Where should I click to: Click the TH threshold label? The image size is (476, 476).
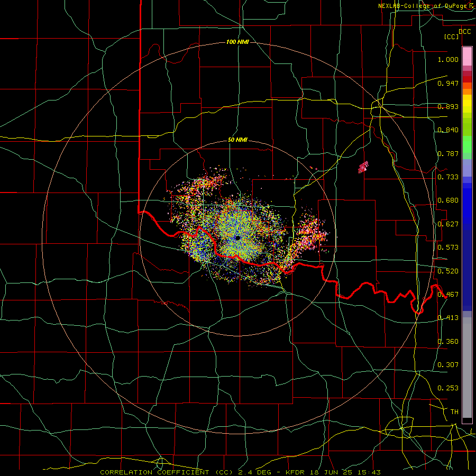tap(454, 412)
